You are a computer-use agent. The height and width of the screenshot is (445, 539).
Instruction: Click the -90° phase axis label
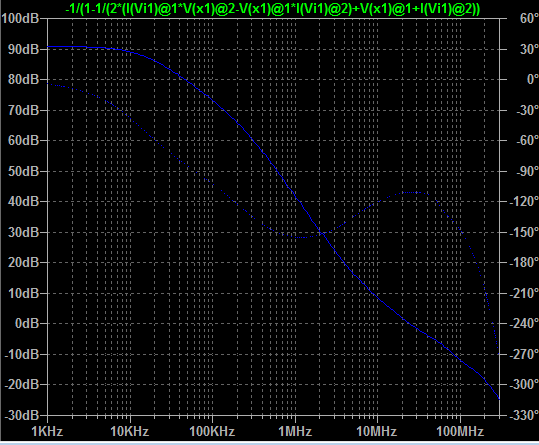coord(527,171)
